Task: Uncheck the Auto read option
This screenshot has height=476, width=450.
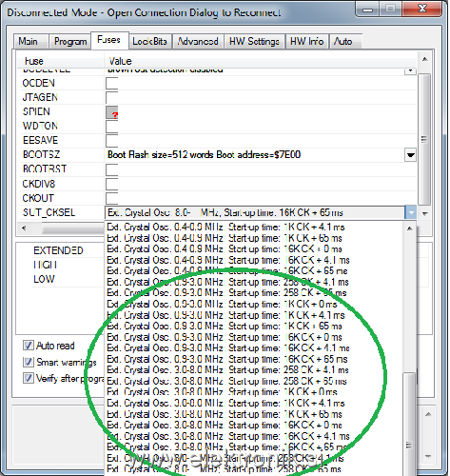Action: 29,346
